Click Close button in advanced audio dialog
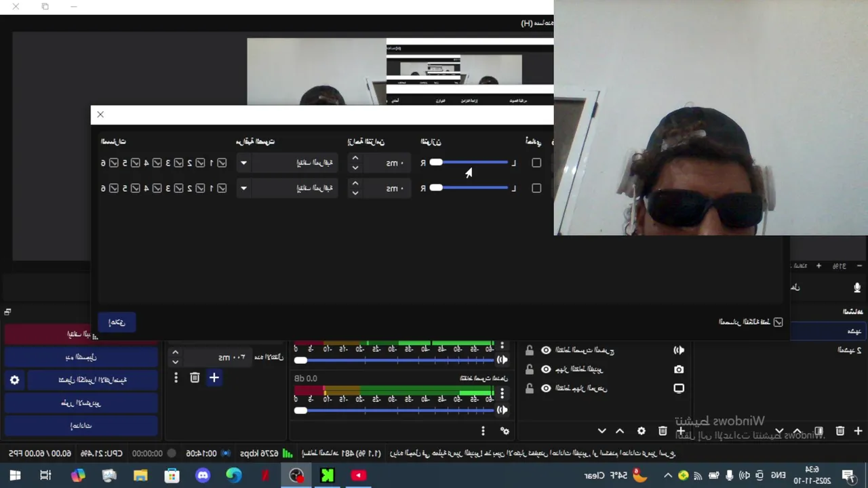The image size is (868, 488). pyautogui.click(x=117, y=322)
